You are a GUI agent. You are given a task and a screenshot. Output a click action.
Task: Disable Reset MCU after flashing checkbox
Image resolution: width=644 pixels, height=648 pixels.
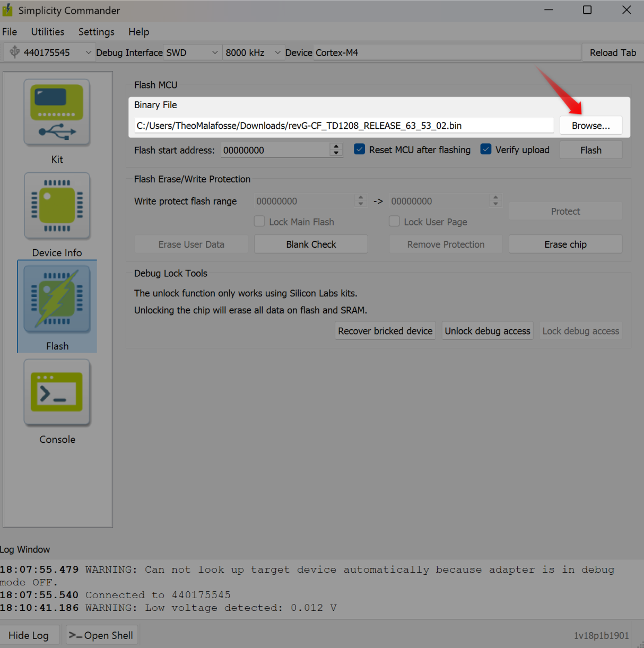(x=360, y=150)
